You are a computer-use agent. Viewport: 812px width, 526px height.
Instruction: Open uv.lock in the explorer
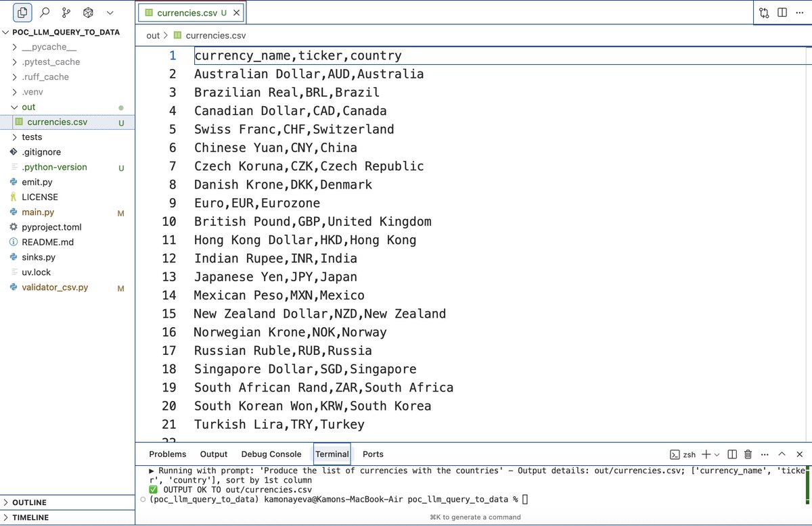[36, 272]
